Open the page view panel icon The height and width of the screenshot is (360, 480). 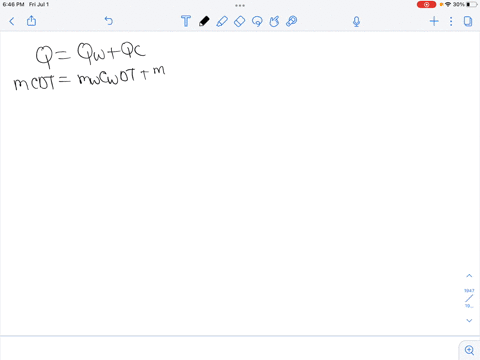(x=468, y=21)
